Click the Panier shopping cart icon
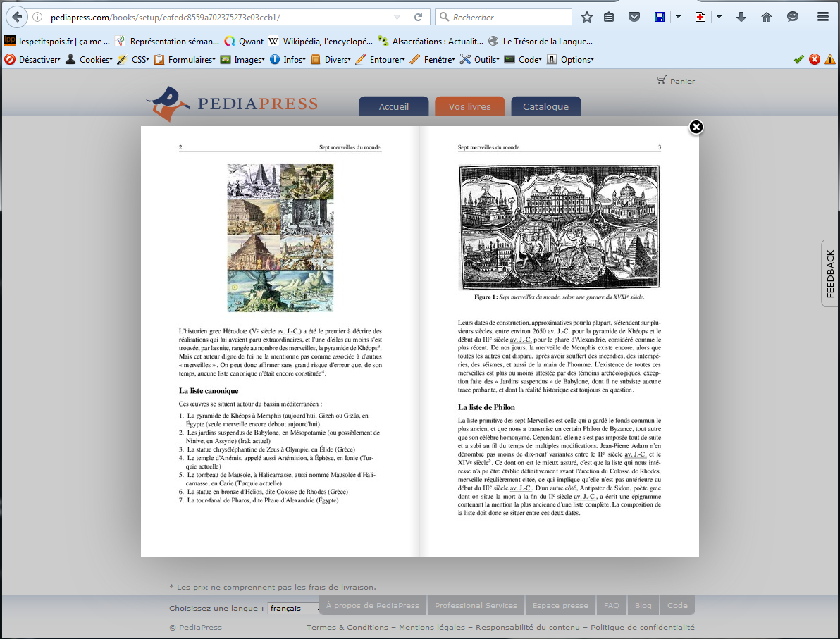Viewport: 840px width, 639px height. point(661,80)
